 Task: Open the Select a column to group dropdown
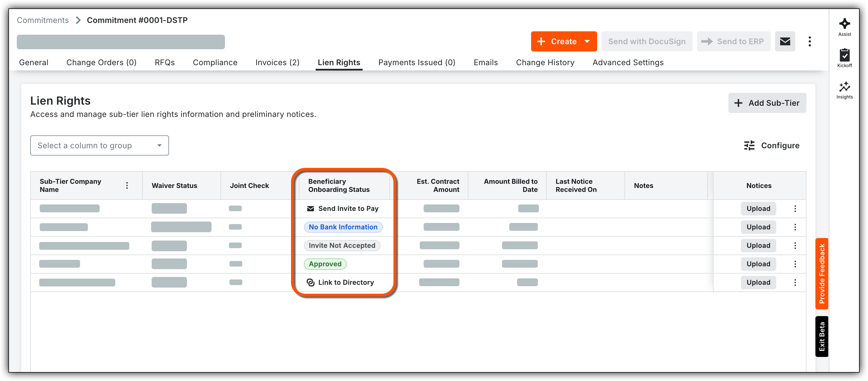coord(99,145)
